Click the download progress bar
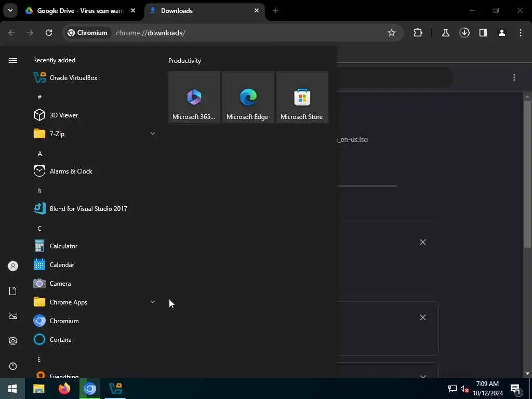The width and height of the screenshot is (532, 399). 367,186
